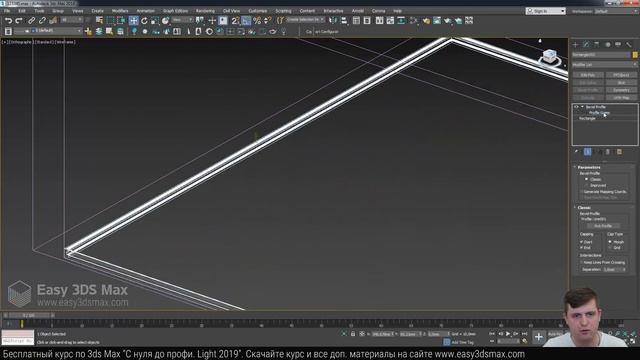640x360 pixels.
Task: Click the Edit Poly modifier button
Action: coord(588,75)
